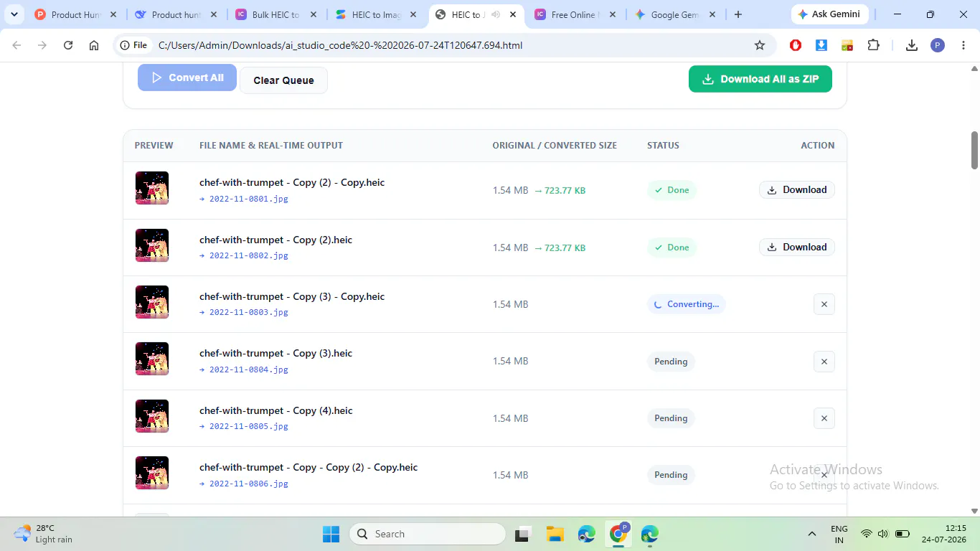Image resolution: width=980 pixels, height=551 pixels.
Task: Switch to Product Hunt first tab
Action: click(75, 14)
